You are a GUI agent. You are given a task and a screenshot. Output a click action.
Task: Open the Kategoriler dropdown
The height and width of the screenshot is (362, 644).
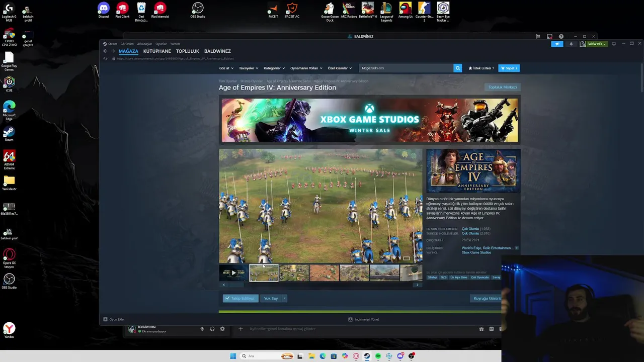274,68
